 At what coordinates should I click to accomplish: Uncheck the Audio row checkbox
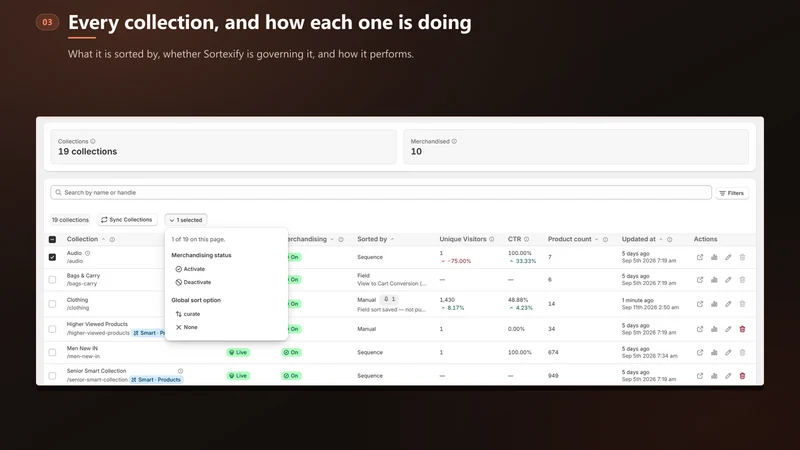pos(52,257)
